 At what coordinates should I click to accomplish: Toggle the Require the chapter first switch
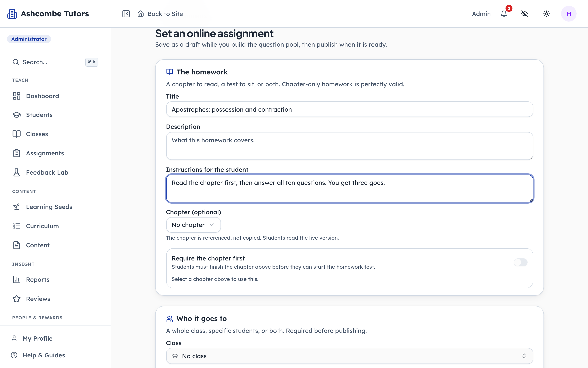tap(520, 262)
